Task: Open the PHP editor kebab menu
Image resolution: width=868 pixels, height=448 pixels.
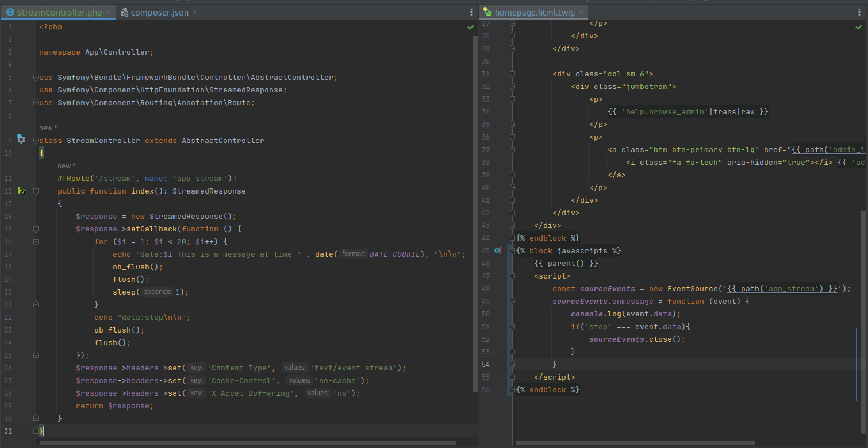Action: coord(471,11)
